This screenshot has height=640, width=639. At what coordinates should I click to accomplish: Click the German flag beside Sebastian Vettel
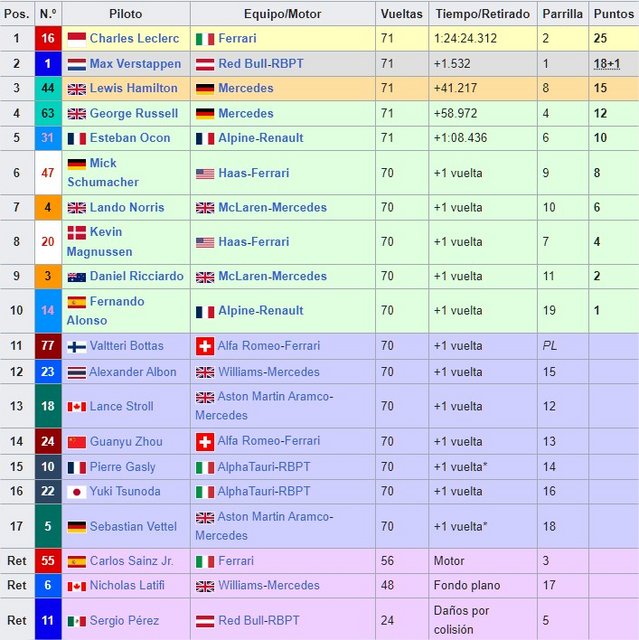(x=77, y=527)
